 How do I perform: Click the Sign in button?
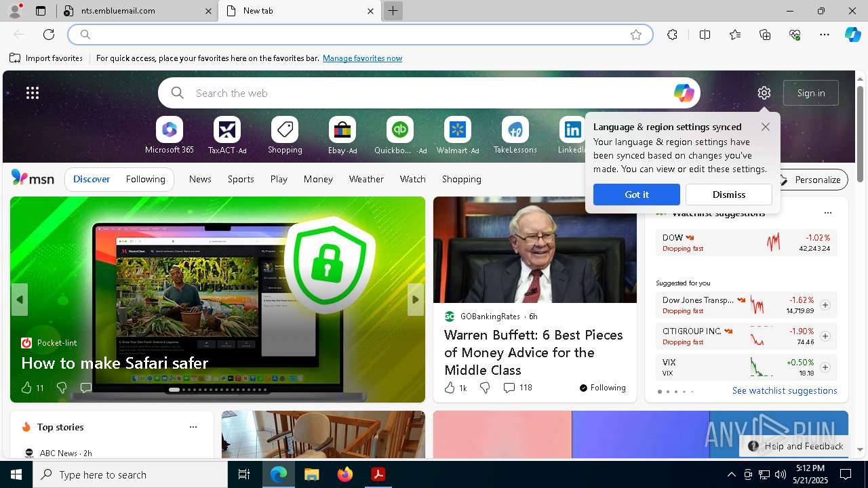point(811,93)
